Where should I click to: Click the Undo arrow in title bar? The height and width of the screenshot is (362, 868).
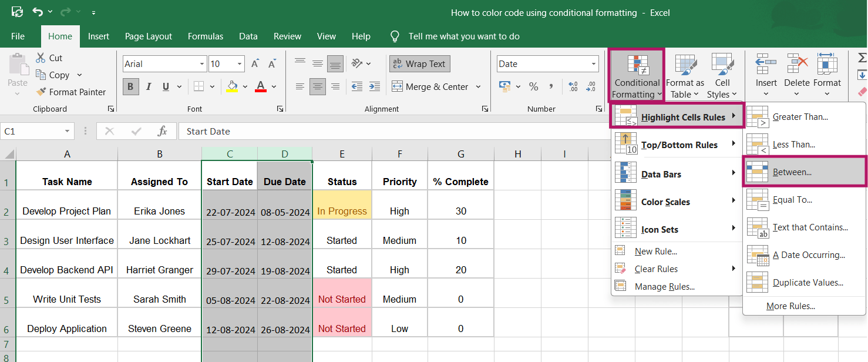click(x=38, y=12)
